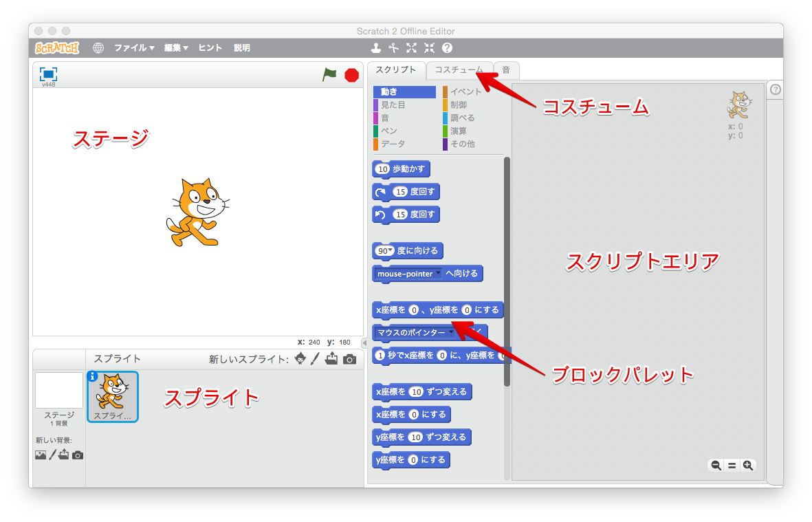Select the block help question tool
Viewport: 812px width, 522px height.
(x=447, y=48)
